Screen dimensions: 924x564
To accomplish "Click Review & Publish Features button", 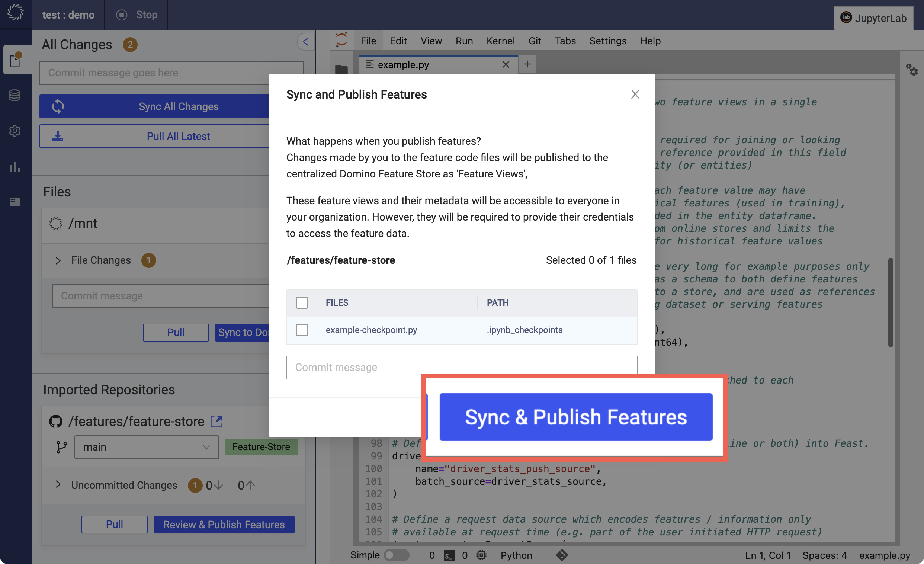I will 224,524.
